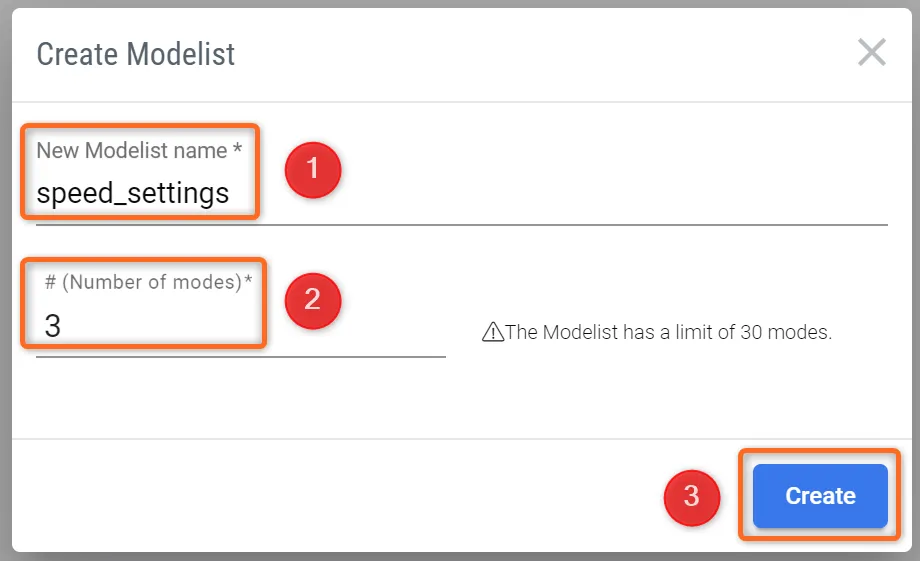Click the warning triangle icon
Viewport: 920px width, 561px height.
coord(492,332)
